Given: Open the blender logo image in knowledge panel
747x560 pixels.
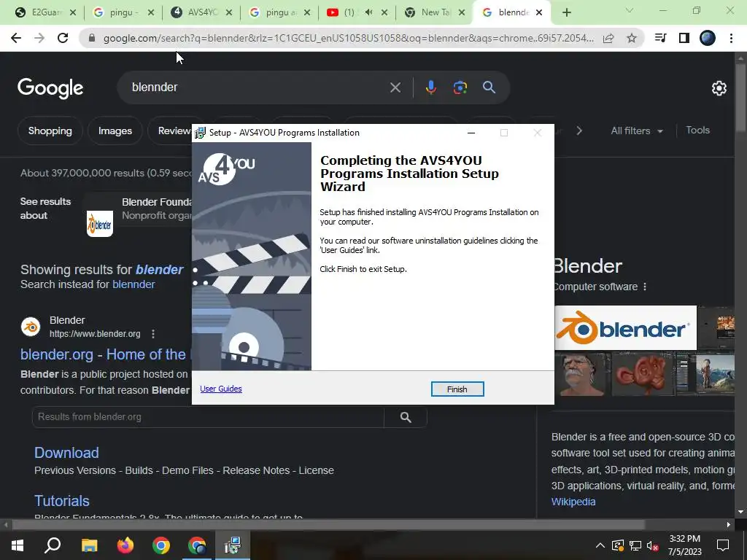Looking at the screenshot, I should click(625, 328).
